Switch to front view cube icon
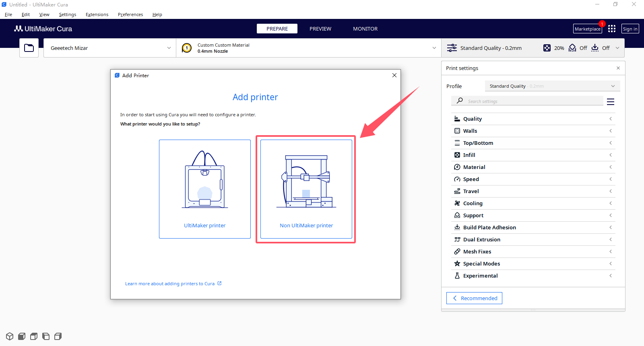The height and width of the screenshot is (346, 644). (x=22, y=336)
